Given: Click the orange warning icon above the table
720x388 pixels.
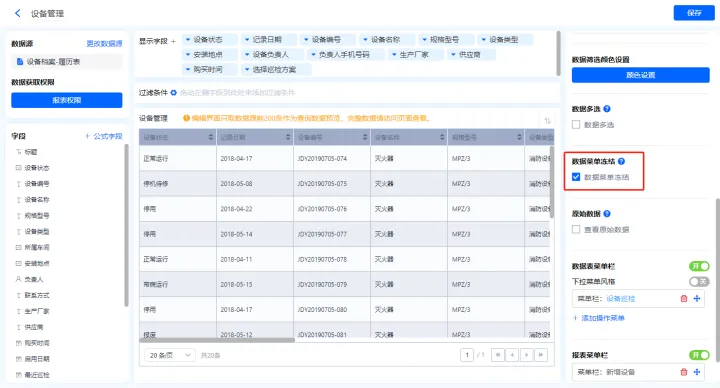Looking at the screenshot, I should point(186,118).
